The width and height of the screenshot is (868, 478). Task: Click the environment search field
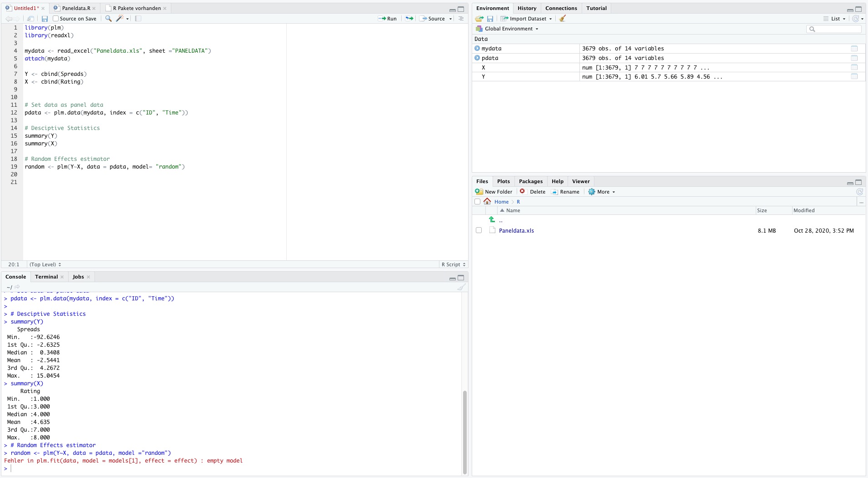837,29
